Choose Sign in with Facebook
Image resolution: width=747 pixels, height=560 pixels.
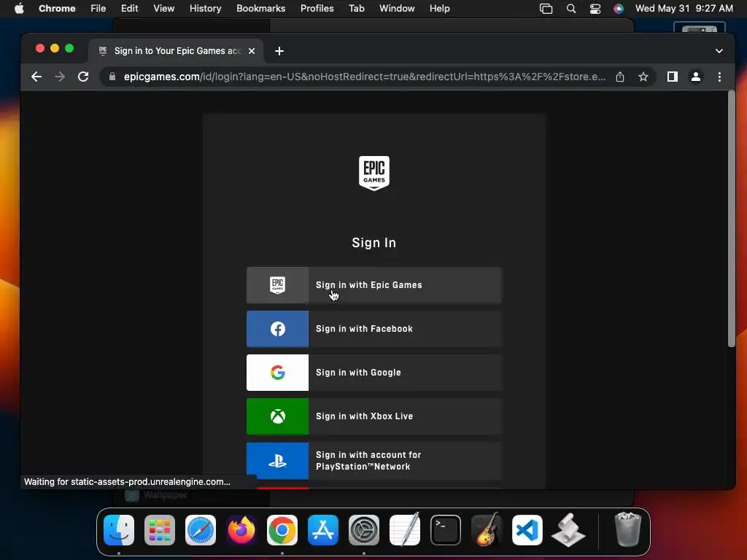374,329
